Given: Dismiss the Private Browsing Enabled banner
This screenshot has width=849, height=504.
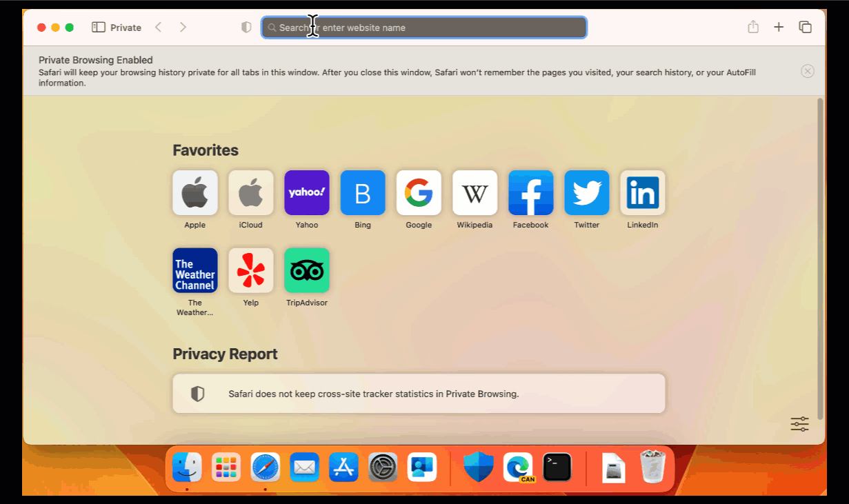Looking at the screenshot, I should pos(807,71).
